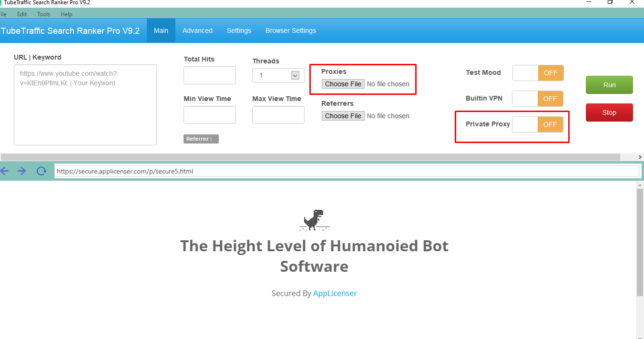
Task: Click the Min View Time field
Action: coord(210,115)
